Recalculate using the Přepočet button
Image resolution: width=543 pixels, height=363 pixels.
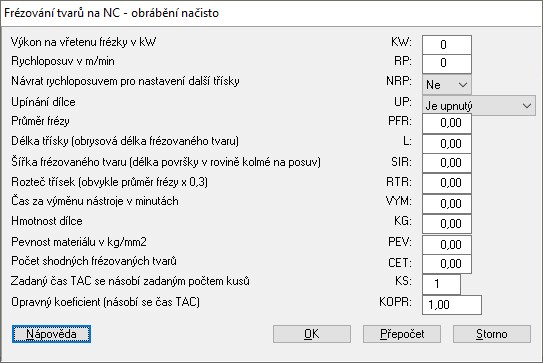click(x=402, y=334)
